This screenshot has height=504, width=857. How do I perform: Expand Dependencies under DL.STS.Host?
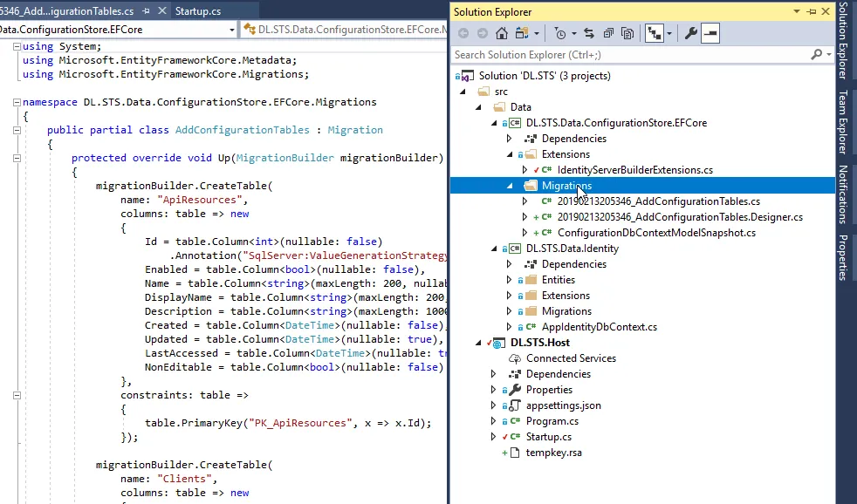[494, 375]
